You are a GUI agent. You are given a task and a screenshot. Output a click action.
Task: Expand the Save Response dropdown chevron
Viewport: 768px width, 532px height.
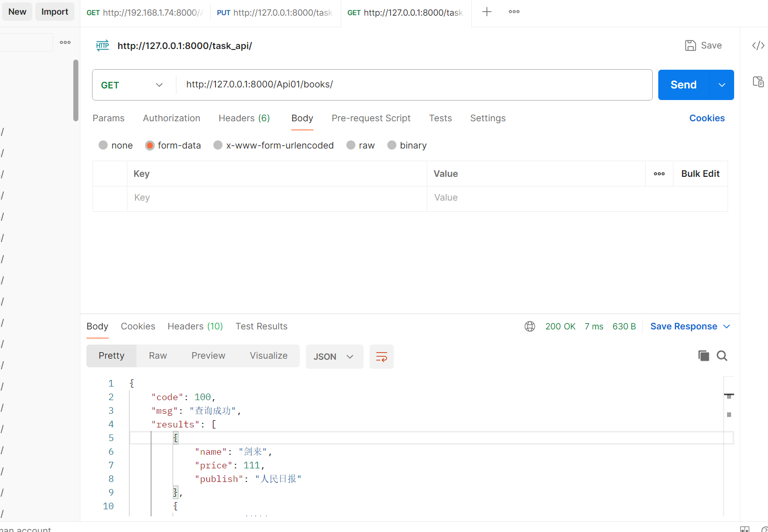(727, 326)
